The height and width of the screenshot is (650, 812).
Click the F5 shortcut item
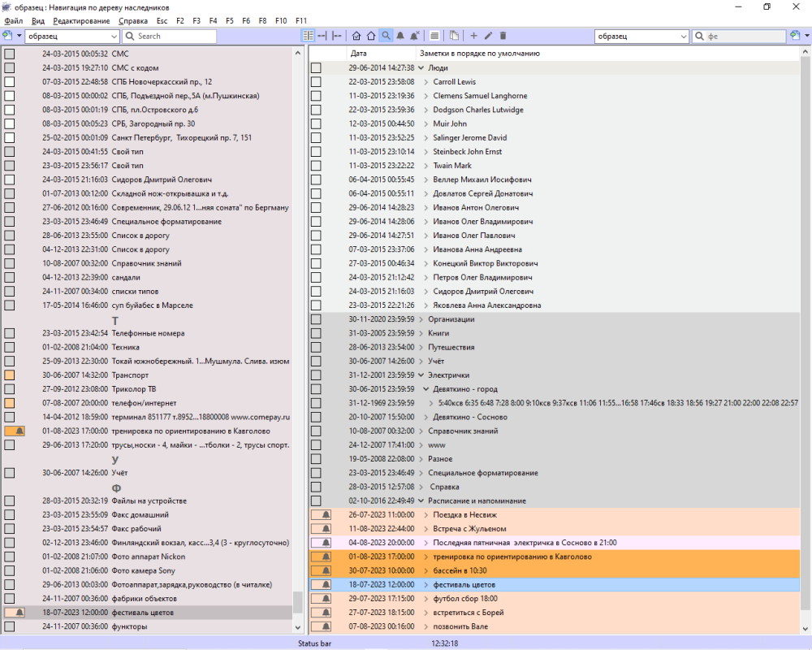click(230, 21)
